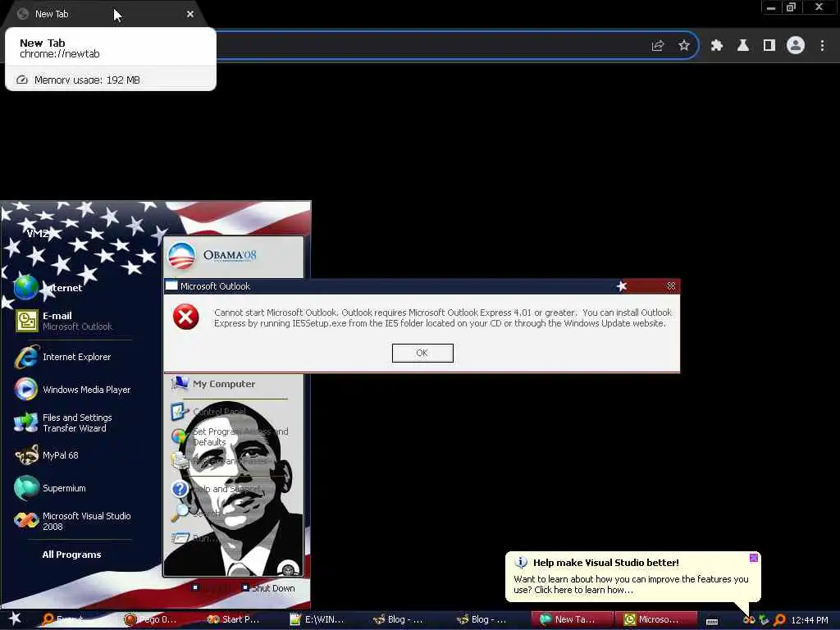Click the Log Off button beside Shut Down
This screenshot has height=630, width=840.
click(x=212, y=588)
